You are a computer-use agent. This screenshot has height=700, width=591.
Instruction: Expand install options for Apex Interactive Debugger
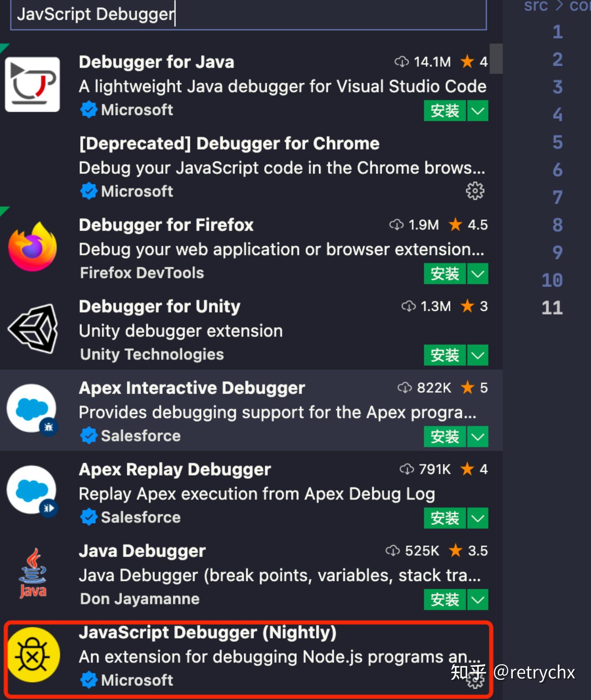point(478,436)
